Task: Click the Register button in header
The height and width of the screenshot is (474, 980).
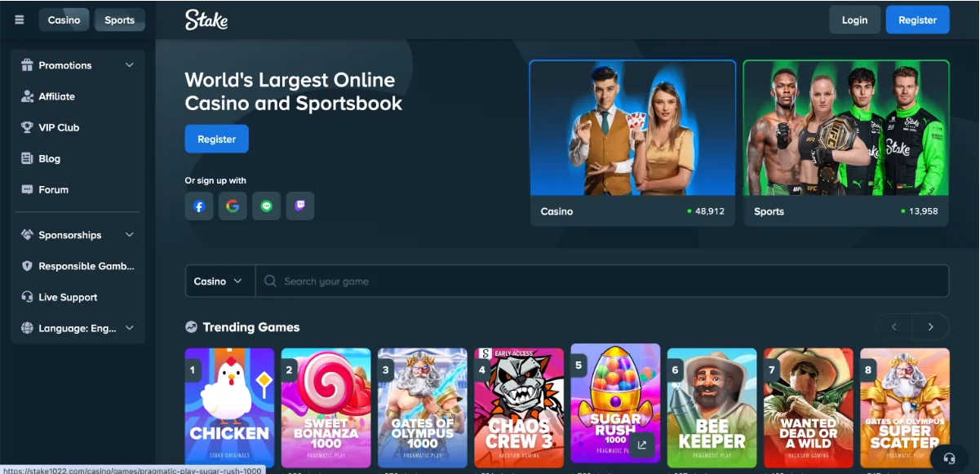Action: pos(917,20)
